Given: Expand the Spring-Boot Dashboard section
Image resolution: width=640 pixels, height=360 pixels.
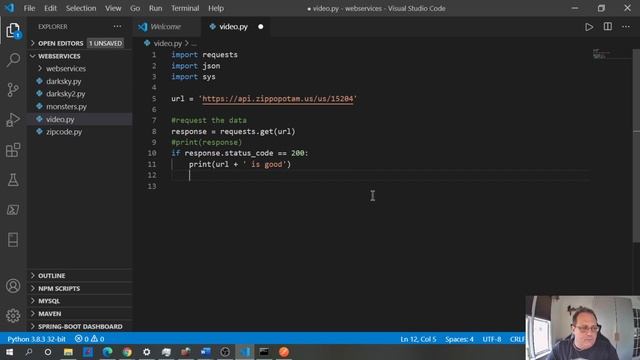Looking at the screenshot, I should [80, 327].
